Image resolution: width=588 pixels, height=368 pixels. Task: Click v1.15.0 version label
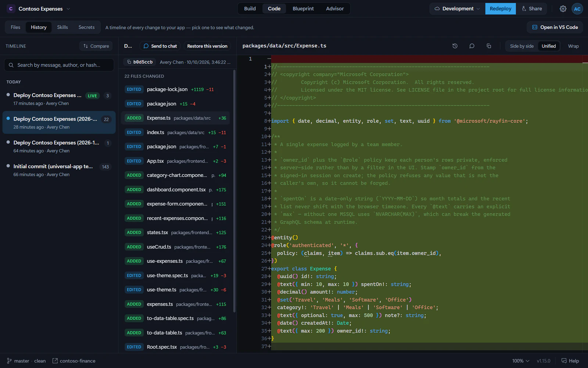pos(544,361)
